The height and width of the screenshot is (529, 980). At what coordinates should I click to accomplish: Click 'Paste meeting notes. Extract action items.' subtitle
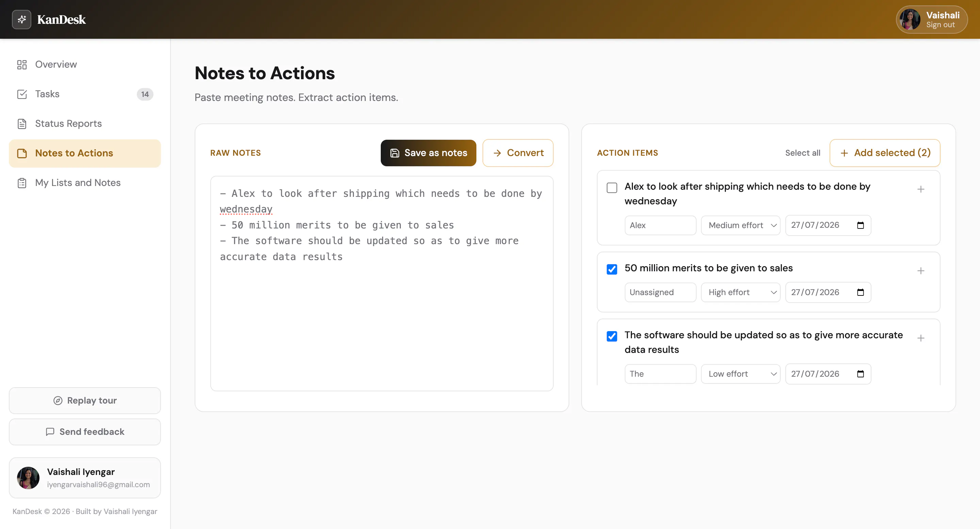point(296,98)
